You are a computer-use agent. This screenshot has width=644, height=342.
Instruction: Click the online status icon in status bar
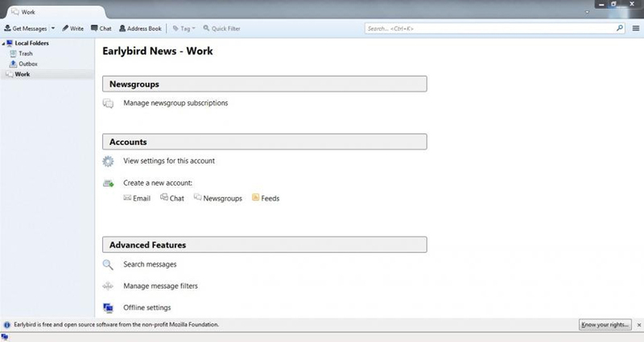click(5, 337)
